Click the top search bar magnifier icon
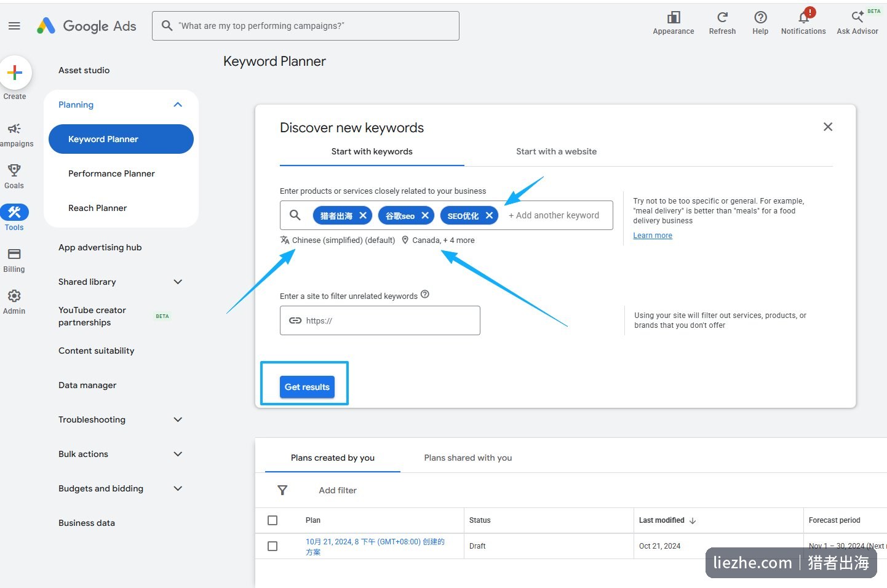The height and width of the screenshot is (588, 887). click(167, 26)
